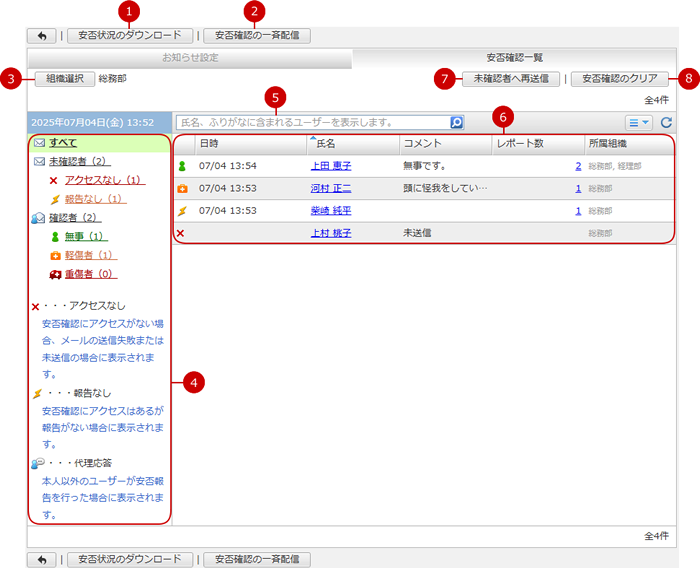
Task: Click comment 頭に怪我をしてい…
Action: pyautogui.click(x=445, y=188)
